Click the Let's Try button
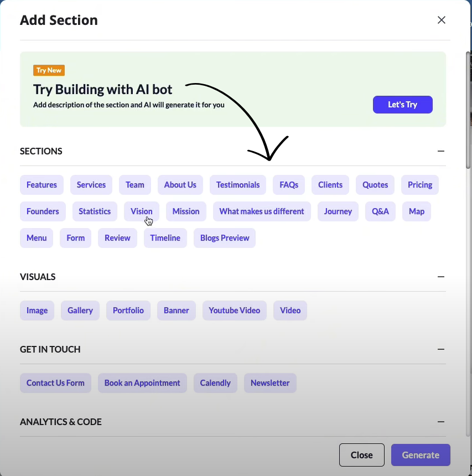 pos(402,105)
